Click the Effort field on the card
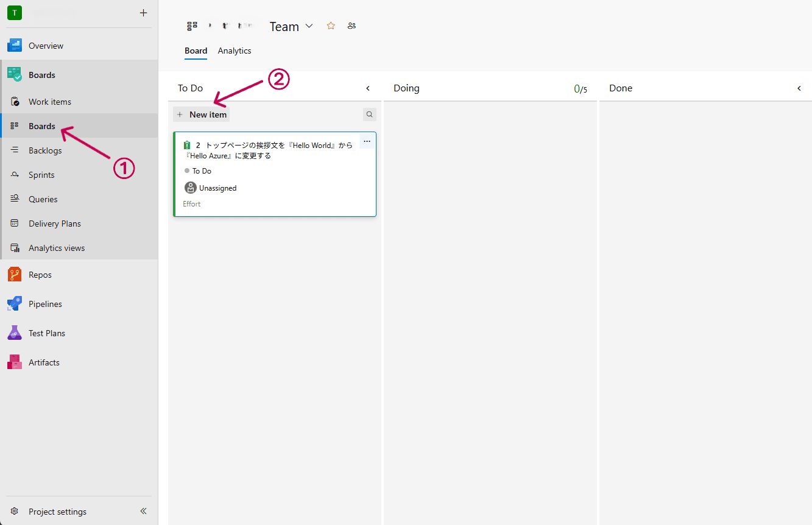812x525 pixels. click(192, 204)
